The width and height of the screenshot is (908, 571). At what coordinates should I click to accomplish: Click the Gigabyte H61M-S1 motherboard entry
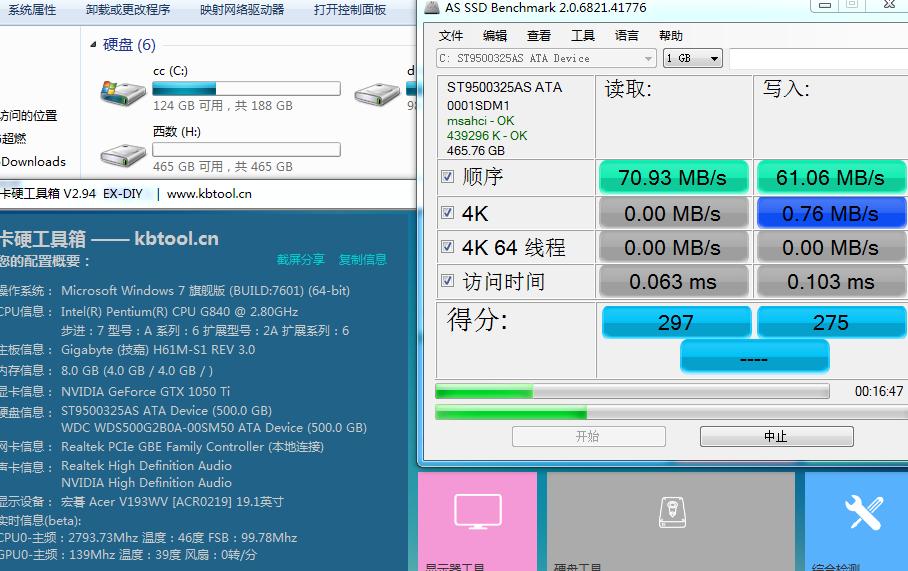pos(158,350)
